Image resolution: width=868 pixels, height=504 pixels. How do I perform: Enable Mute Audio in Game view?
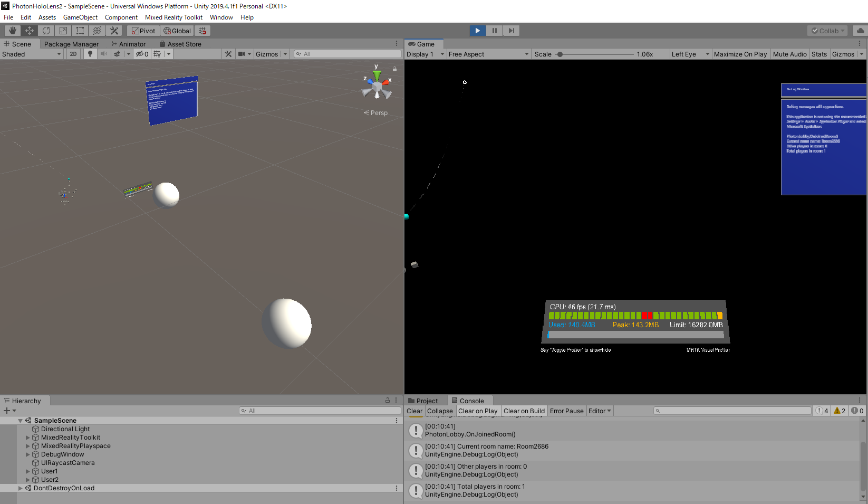789,54
